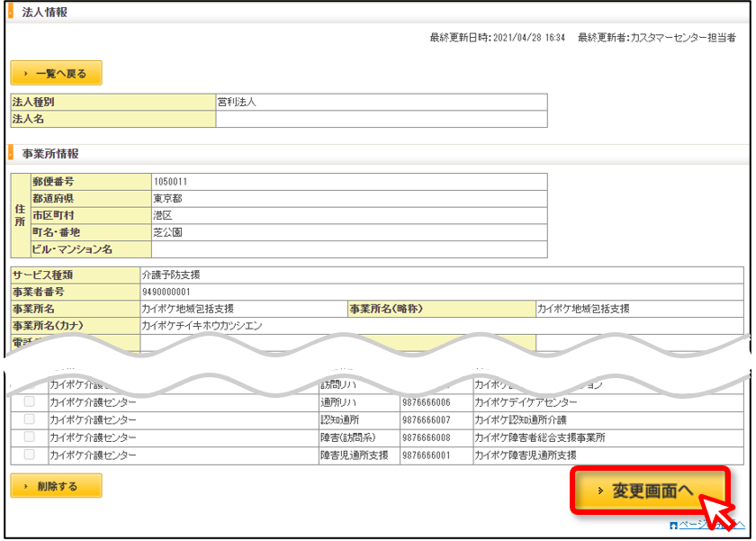The height and width of the screenshot is (541, 756).
Task: Click the arrow icon on 削除する button
Action: 26,486
